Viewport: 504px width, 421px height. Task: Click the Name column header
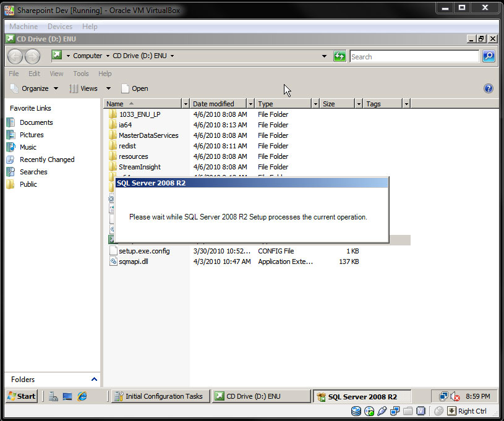tap(143, 104)
